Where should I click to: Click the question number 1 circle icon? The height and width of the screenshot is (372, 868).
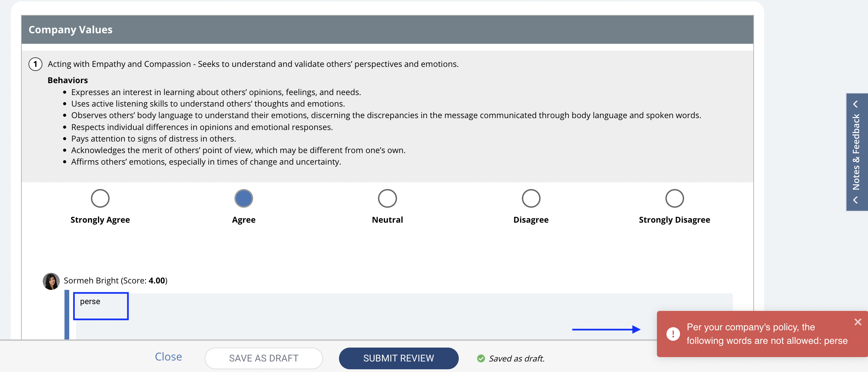click(x=35, y=64)
